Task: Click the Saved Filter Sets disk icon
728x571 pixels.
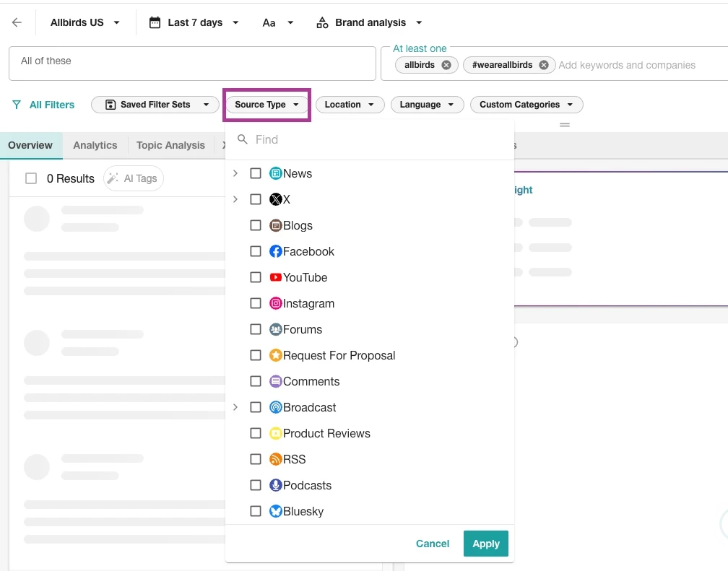Action: 110,105
